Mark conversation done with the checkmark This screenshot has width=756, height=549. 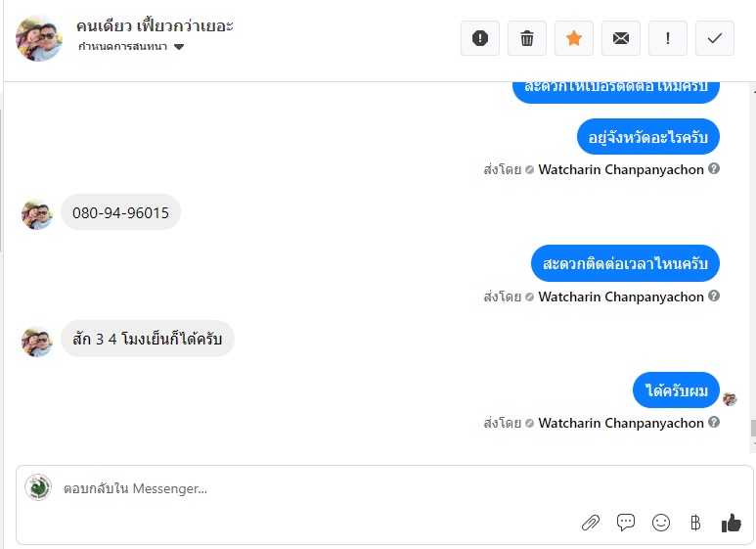(715, 38)
